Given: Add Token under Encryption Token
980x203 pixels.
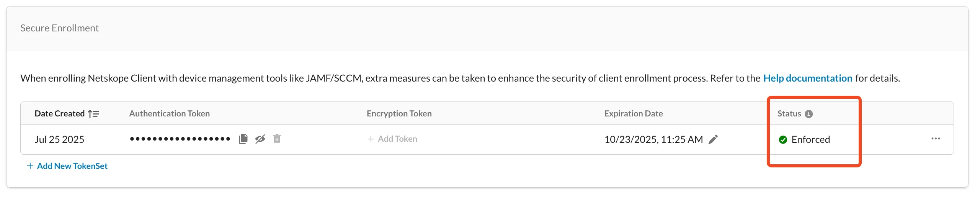Looking at the screenshot, I should coord(392,139).
